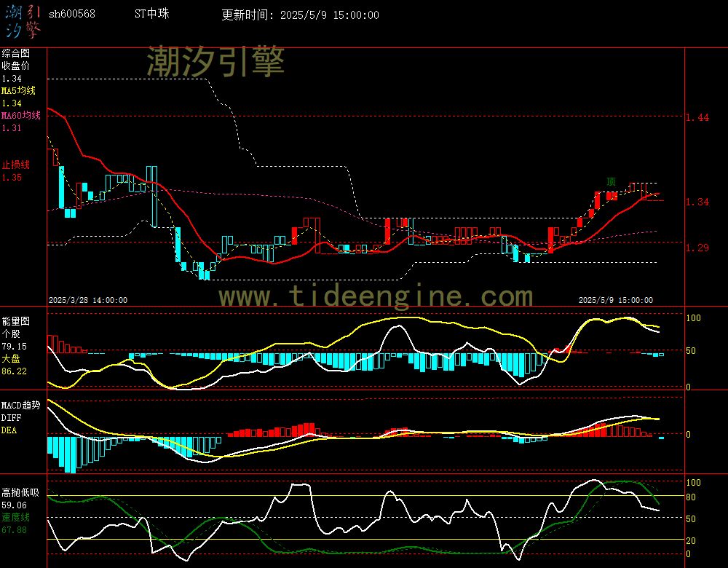728x568 pixels.
Task: Click the 大盘 market label
Action: point(11,358)
